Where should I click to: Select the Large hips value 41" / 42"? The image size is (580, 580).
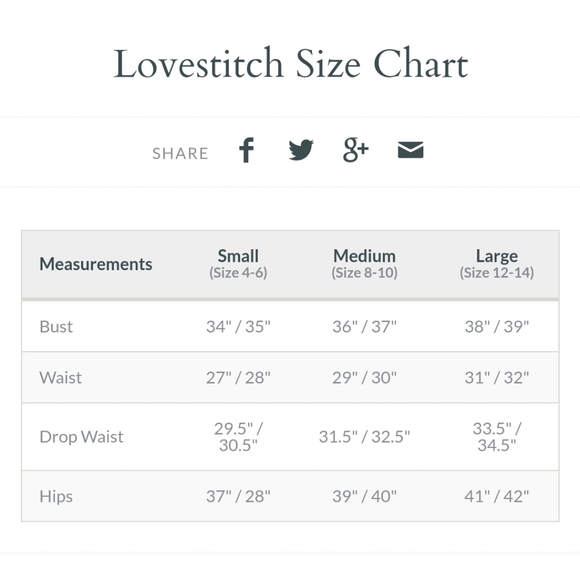[x=497, y=496]
